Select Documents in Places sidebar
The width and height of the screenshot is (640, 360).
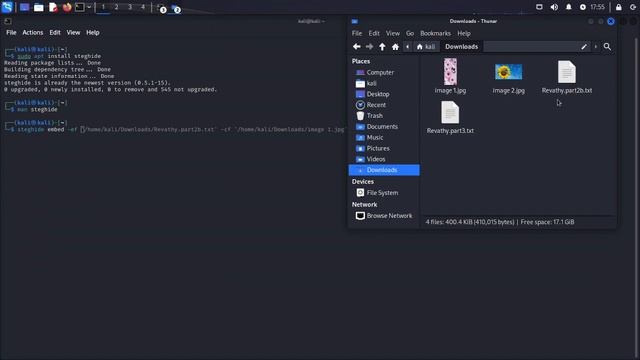(x=384, y=127)
